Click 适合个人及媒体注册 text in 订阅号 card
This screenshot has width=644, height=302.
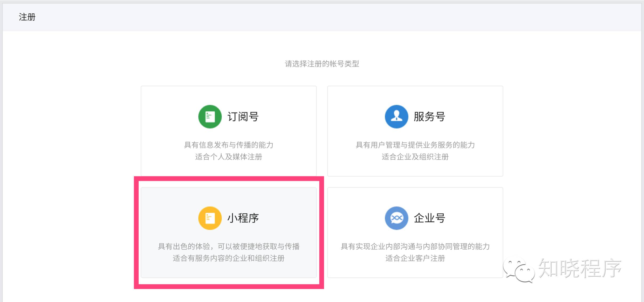pos(228,157)
